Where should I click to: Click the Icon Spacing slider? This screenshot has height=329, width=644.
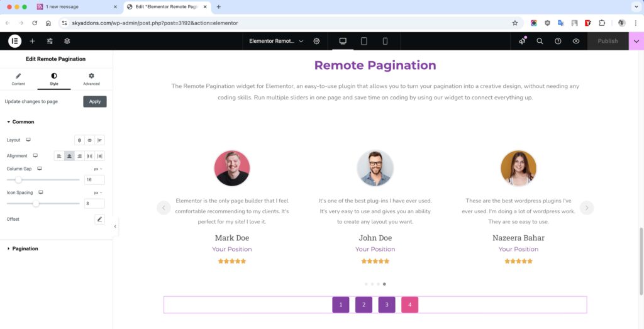43,204
